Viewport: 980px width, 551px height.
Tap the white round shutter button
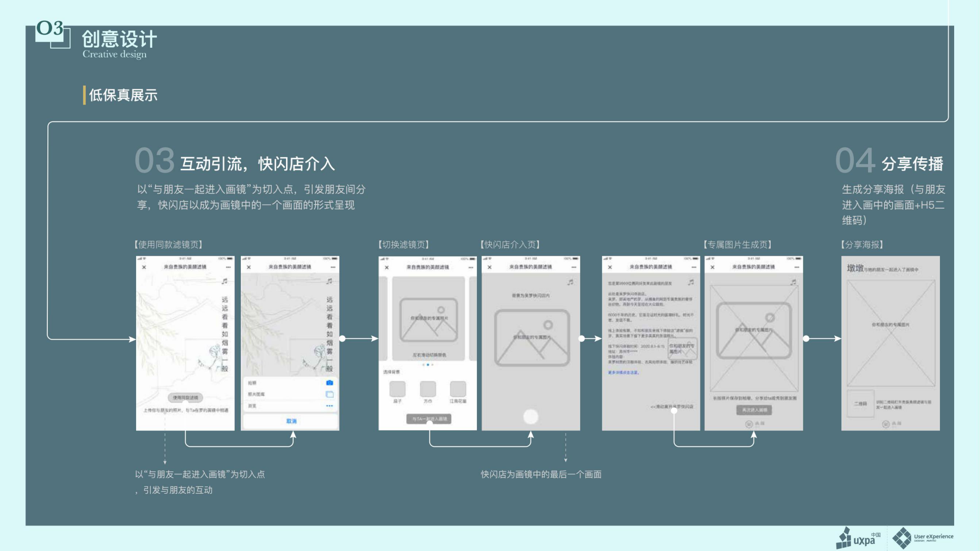tap(531, 416)
